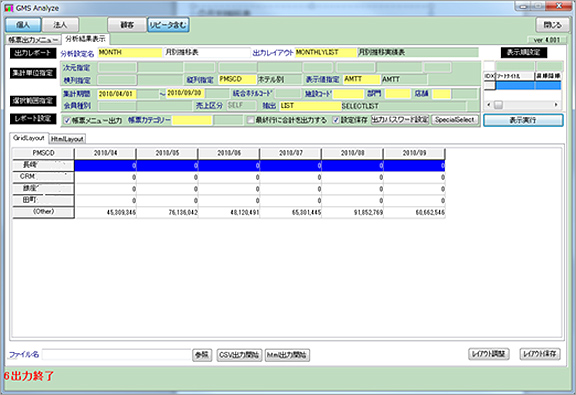Image resolution: width=576 pixels, height=395 pixels.
Task: Click the 2010/08 column header
Action: (x=352, y=153)
